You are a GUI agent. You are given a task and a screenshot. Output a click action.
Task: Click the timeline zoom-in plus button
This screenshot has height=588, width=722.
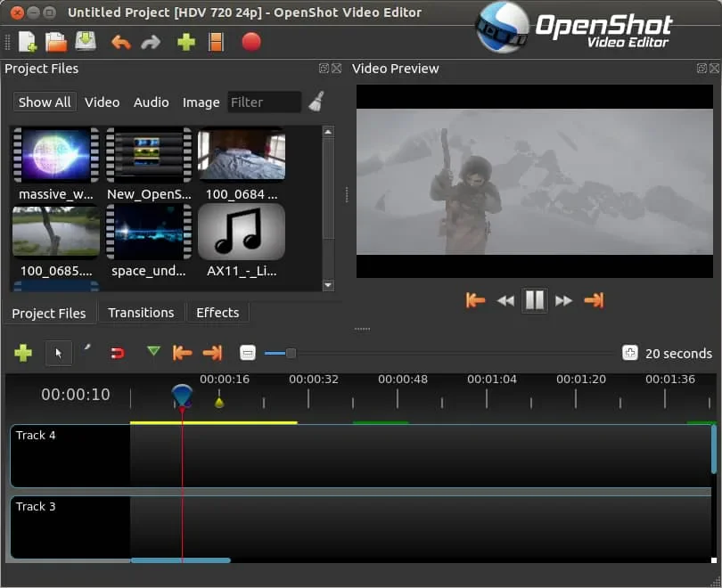pos(630,353)
